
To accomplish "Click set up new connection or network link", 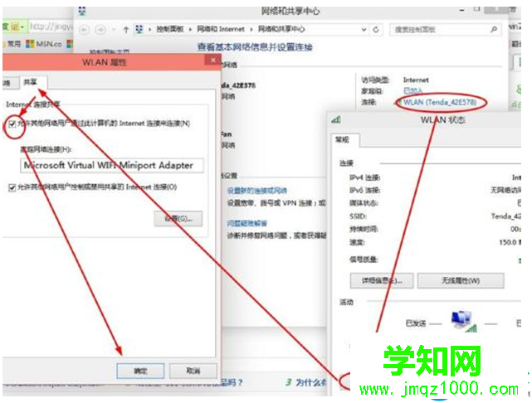I will click(256, 191).
